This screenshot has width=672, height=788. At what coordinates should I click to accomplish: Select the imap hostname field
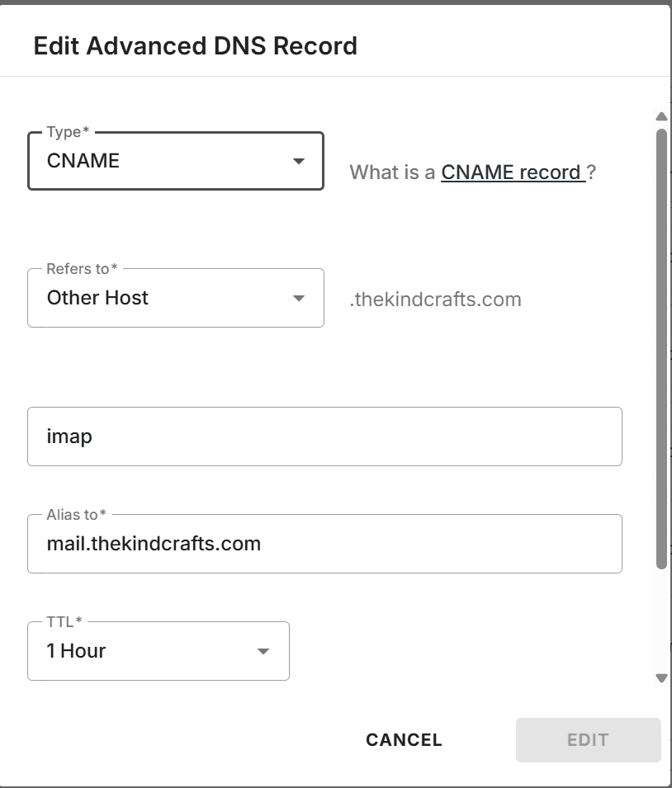[x=324, y=436]
